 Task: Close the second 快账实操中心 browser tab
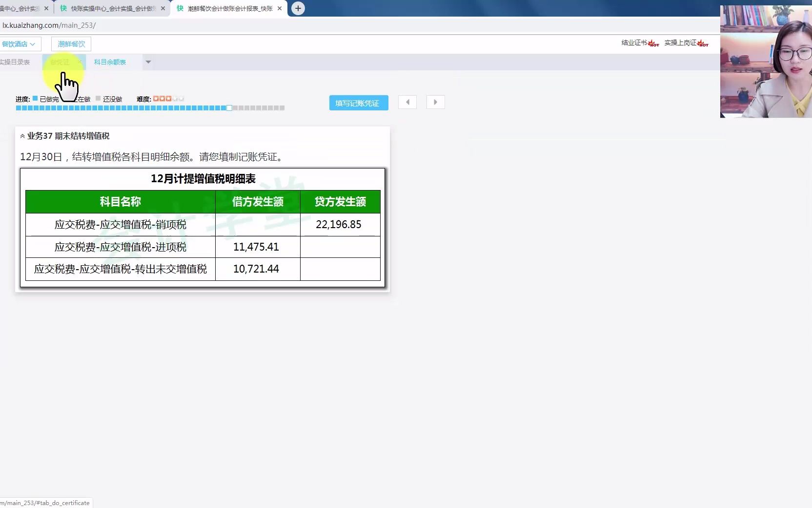[x=163, y=8]
